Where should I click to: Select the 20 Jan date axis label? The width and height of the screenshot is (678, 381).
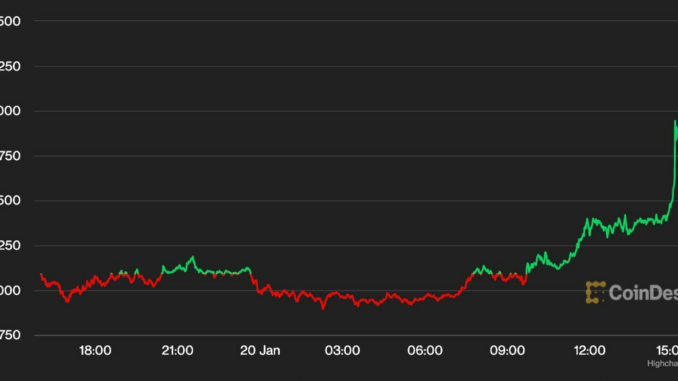click(260, 350)
